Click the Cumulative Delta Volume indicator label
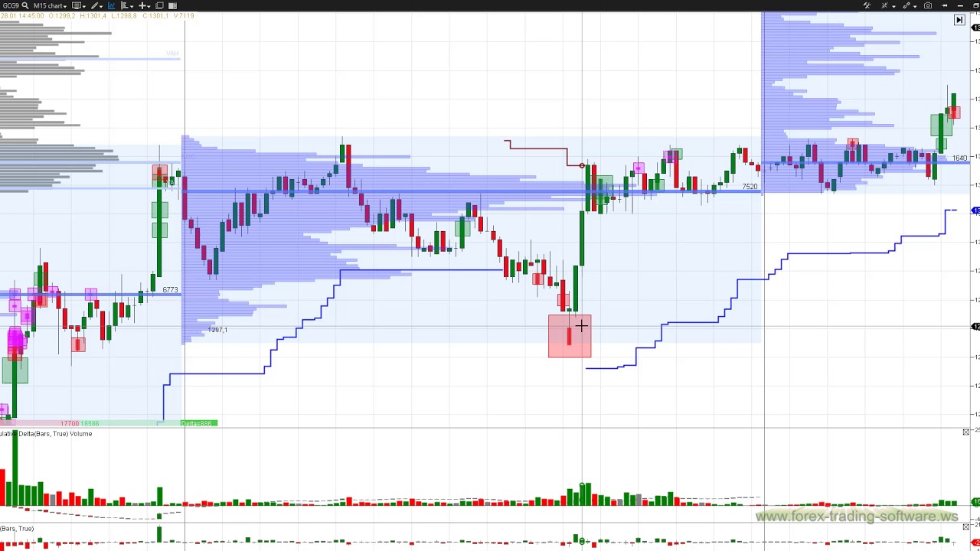Screen dimensions: 980x551 [x=46, y=434]
